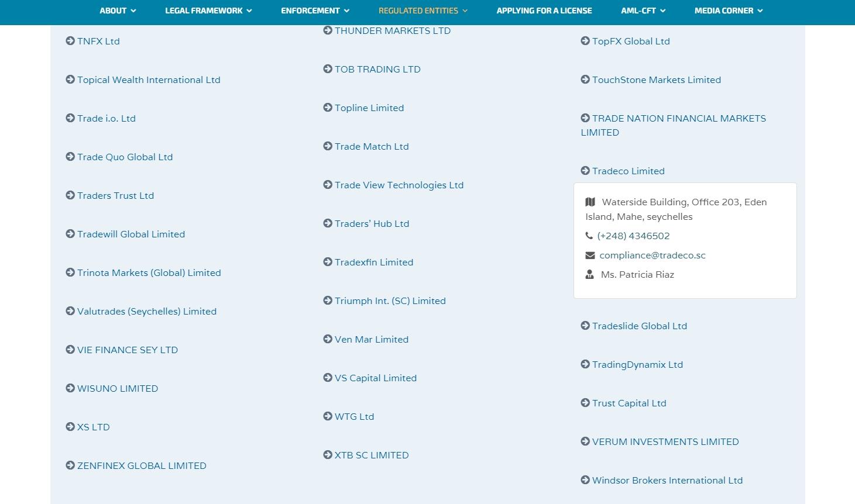Image resolution: width=855 pixels, height=504 pixels.
Task: Open the ENFORCEMENT menu label
Action: click(310, 11)
